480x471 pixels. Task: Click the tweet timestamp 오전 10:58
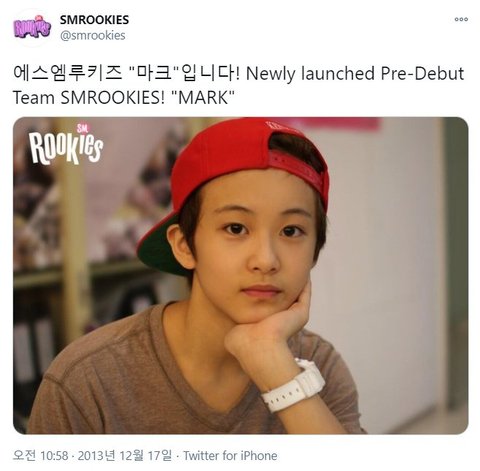pyautogui.click(x=40, y=455)
